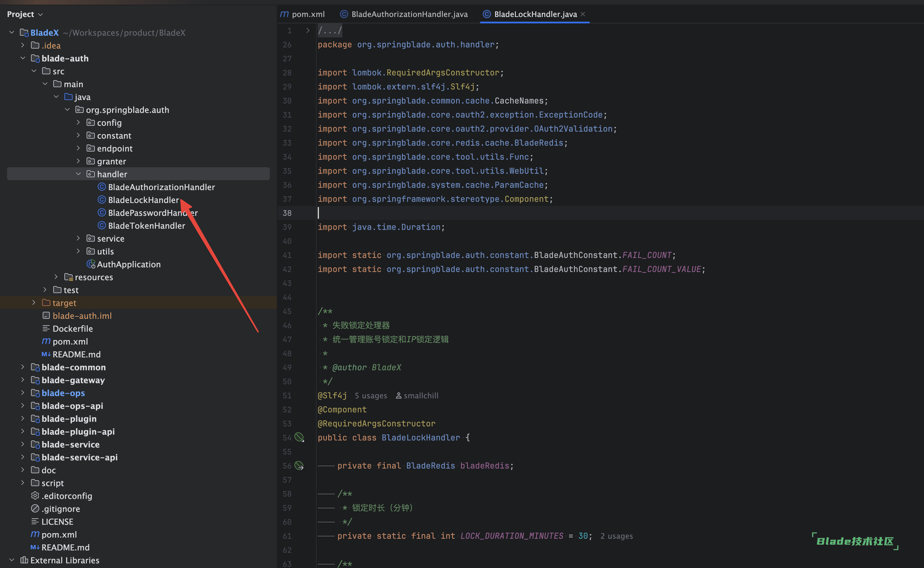Select BladePasswordHandler class icon
924x568 pixels.
pos(102,213)
